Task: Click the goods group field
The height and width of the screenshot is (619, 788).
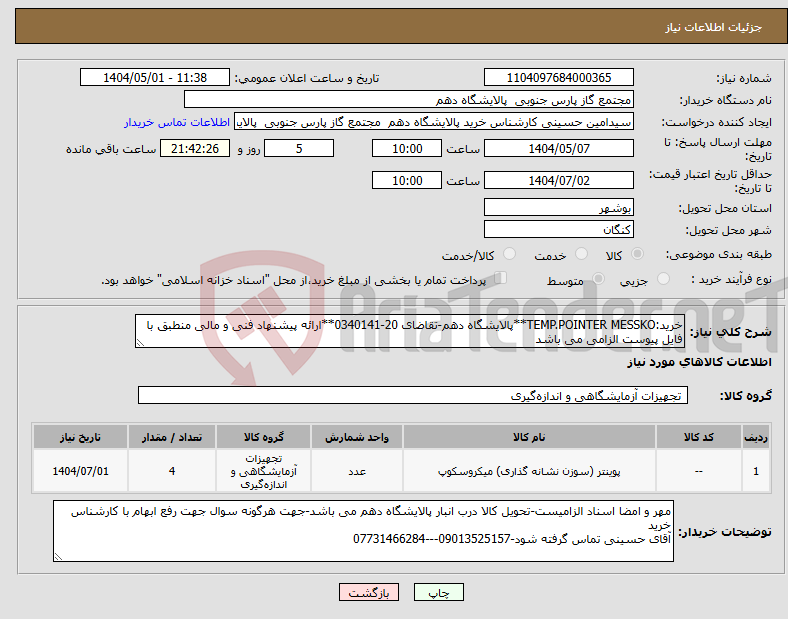Action: coord(413,395)
